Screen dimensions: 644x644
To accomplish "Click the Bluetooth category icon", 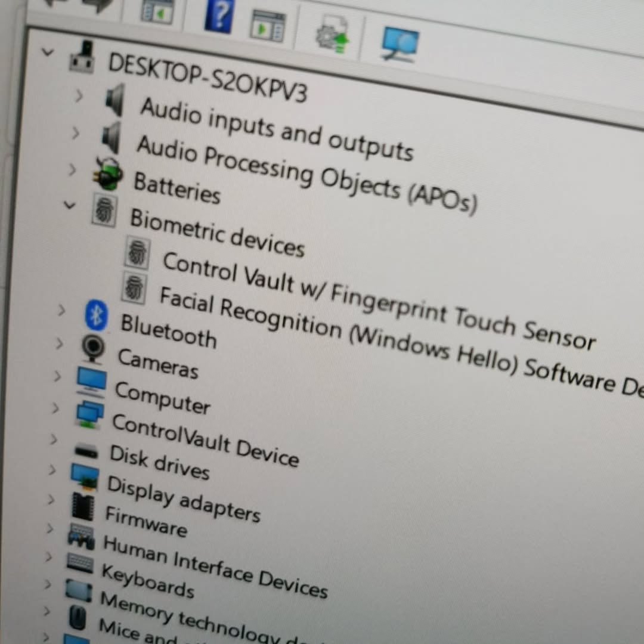I will click(97, 315).
